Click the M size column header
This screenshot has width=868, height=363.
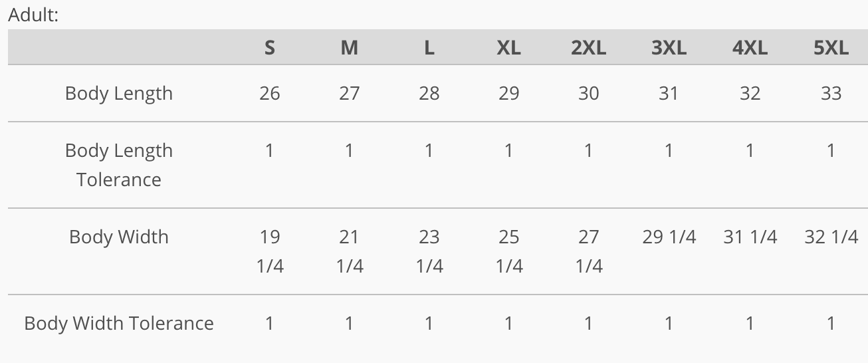pos(349,48)
